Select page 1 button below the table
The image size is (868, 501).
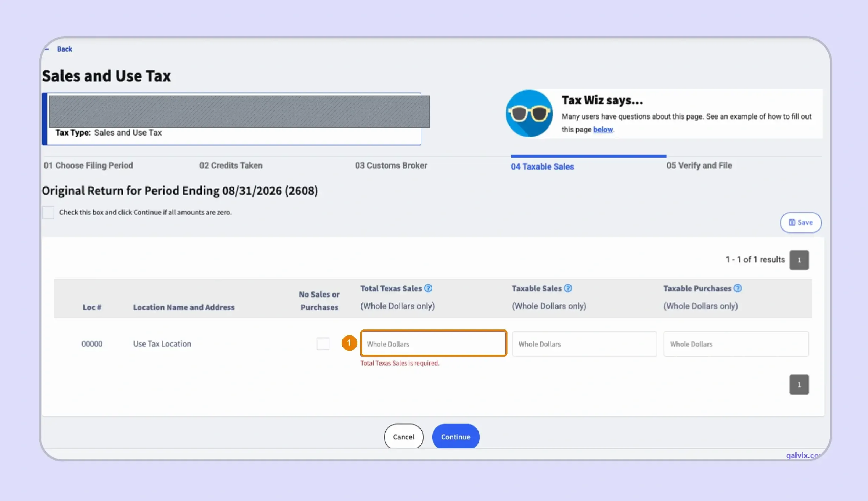click(x=799, y=385)
